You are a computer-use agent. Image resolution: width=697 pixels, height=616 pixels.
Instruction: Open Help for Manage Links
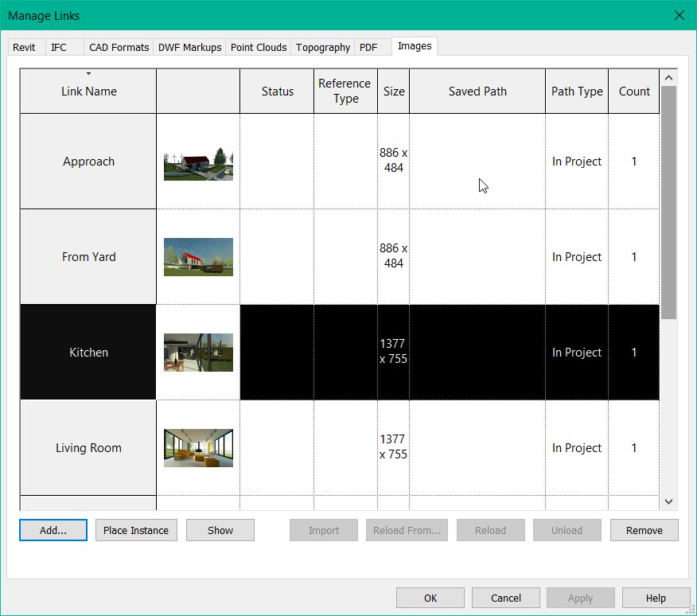point(656,598)
